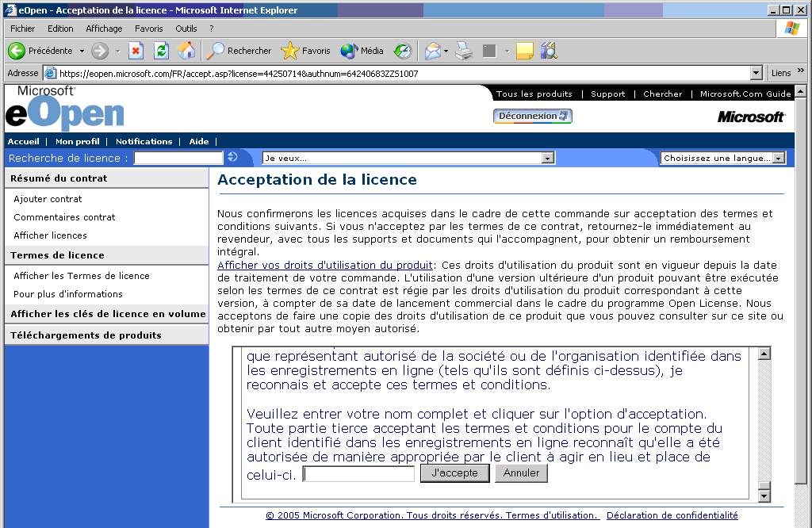Image resolution: width=812 pixels, height=528 pixels.
Task: Click the IE icon in the title bar
Action: (10, 10)
